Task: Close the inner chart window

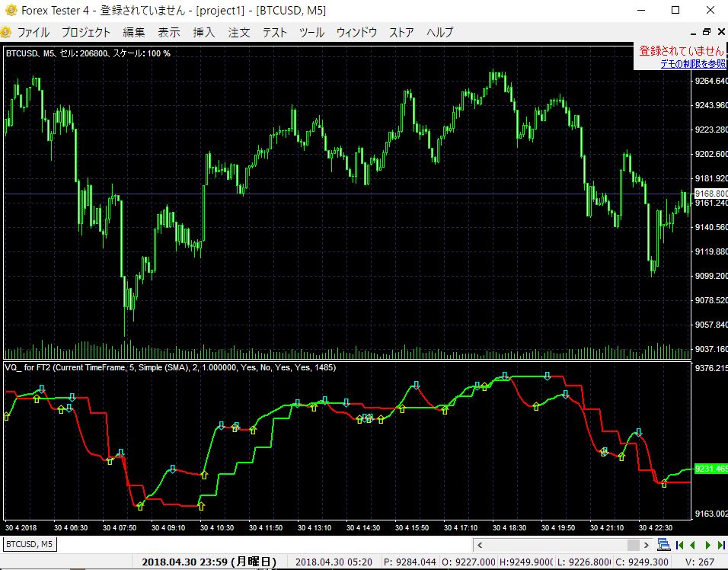Action: click(721, 32)
